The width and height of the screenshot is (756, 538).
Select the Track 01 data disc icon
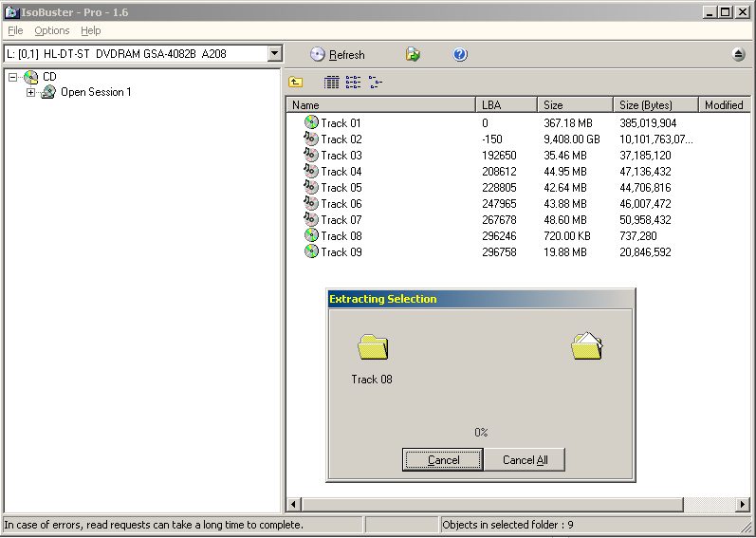point(311,122)
